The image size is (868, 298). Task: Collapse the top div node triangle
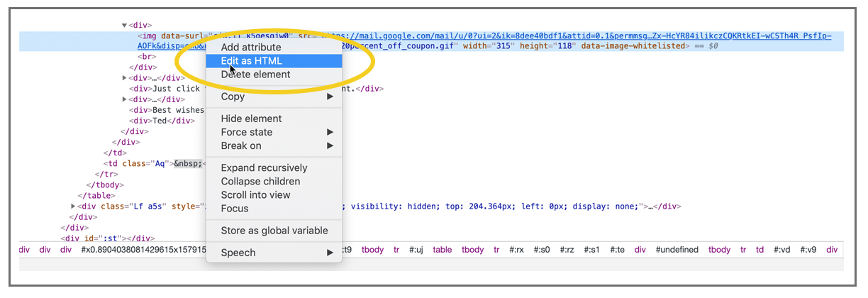pyautogui.click(x=125, y=26)
